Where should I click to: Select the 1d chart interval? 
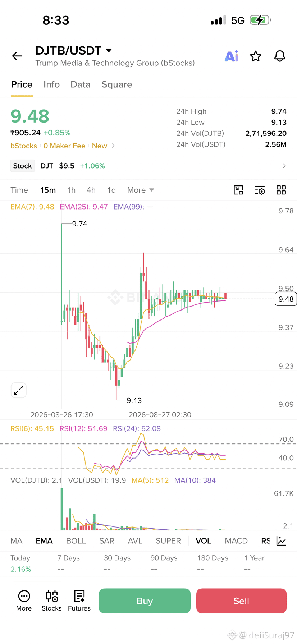tap(111, 190)
